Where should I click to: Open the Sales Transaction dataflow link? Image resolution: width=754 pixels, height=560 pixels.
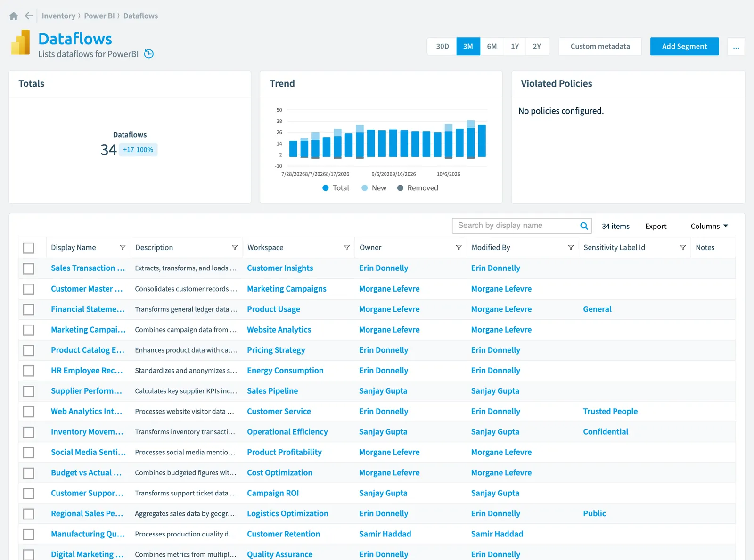tap(88, 268)
